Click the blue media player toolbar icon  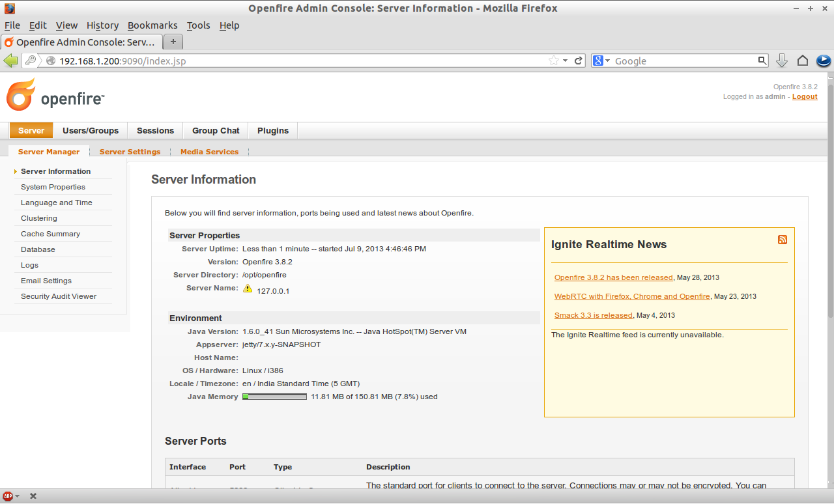pyautogui.click(x=824, y=61)
